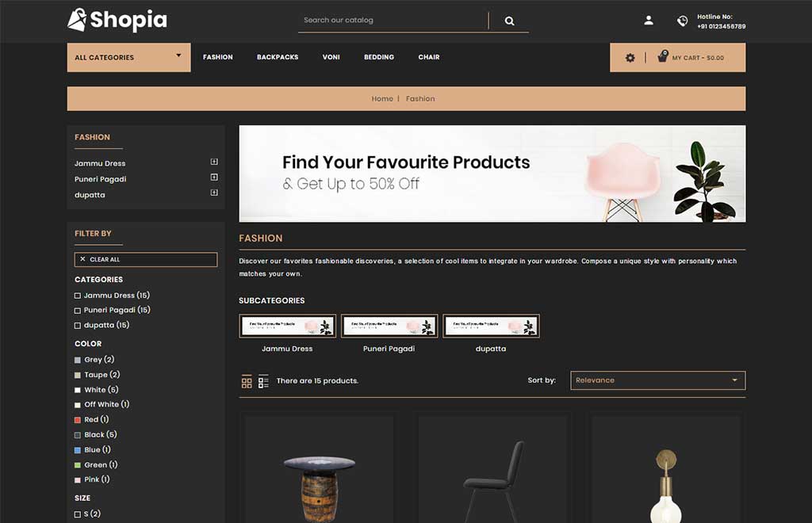Check the Jammu Dress category filter
Image resolution: width=812 pixels, height=523 pixels.
point(78,296)
